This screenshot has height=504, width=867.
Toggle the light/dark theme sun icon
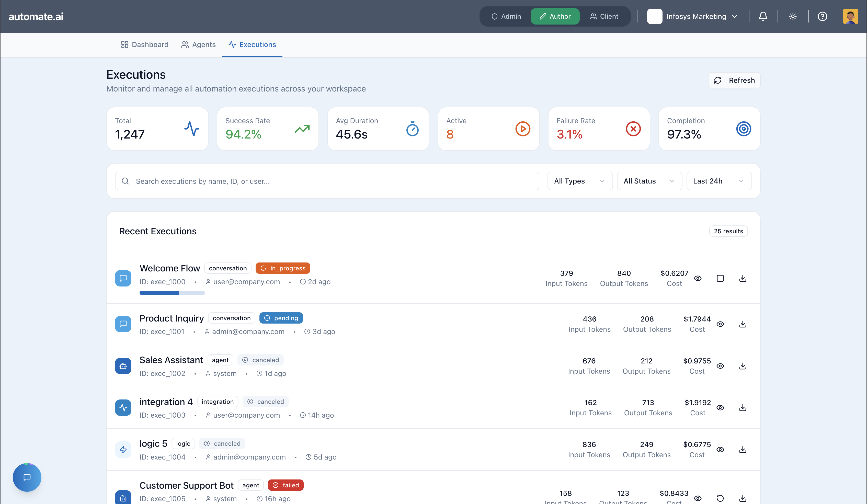793,16
